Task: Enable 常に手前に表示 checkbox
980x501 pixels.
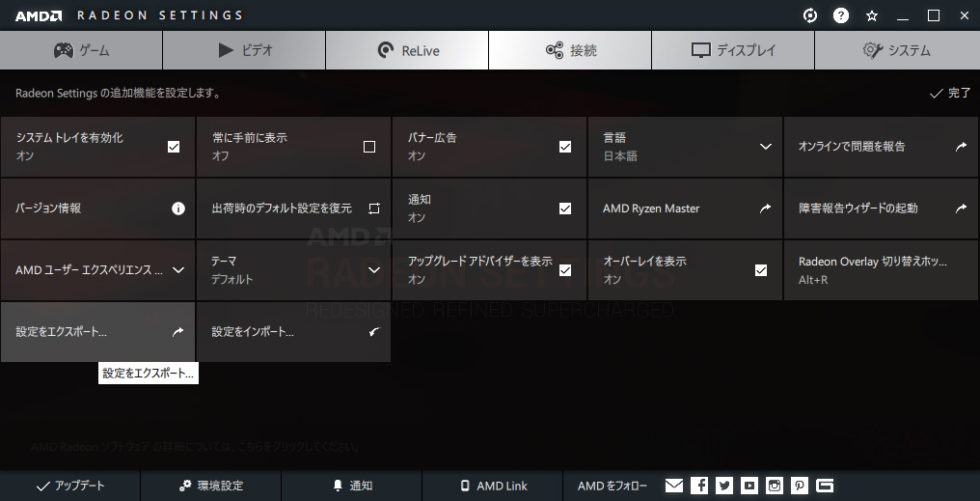Action: [x=369, y=147]
